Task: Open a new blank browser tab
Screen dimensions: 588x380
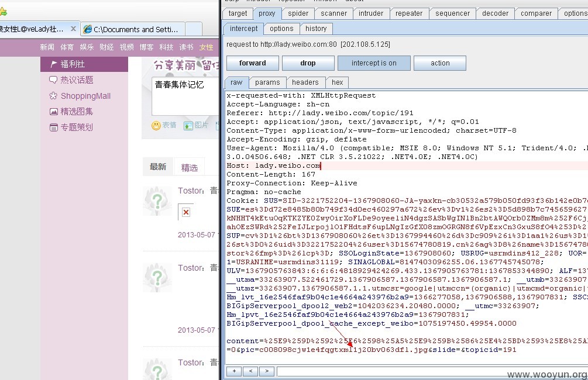Action: [194, 29]
